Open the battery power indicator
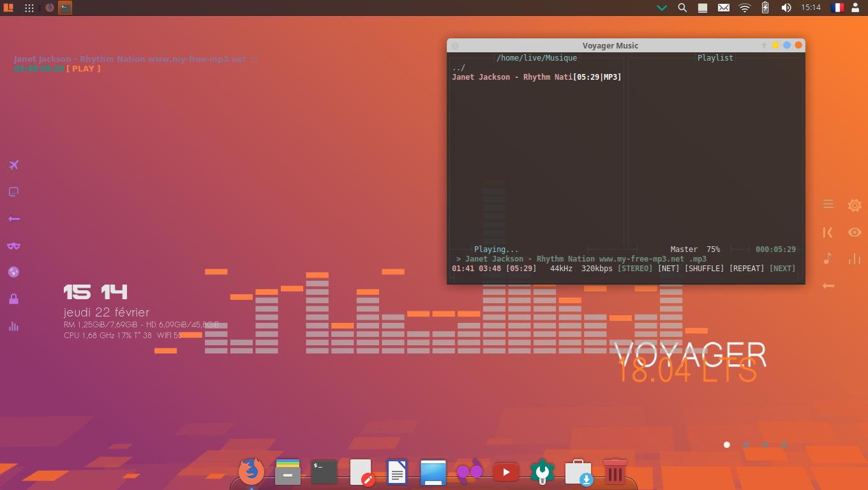The width and height of the screenshot is (868, 490). pyautogui.click(x=765, y=8)
